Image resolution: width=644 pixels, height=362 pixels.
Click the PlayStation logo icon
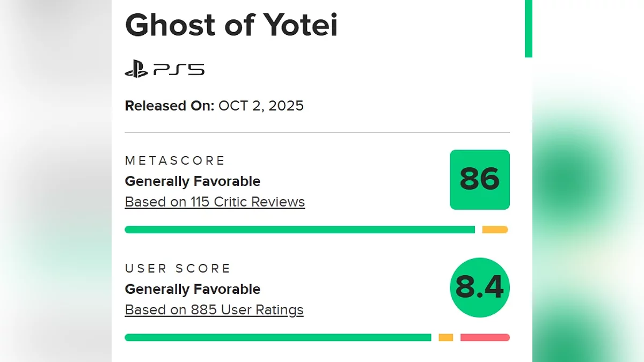(136, 70)
